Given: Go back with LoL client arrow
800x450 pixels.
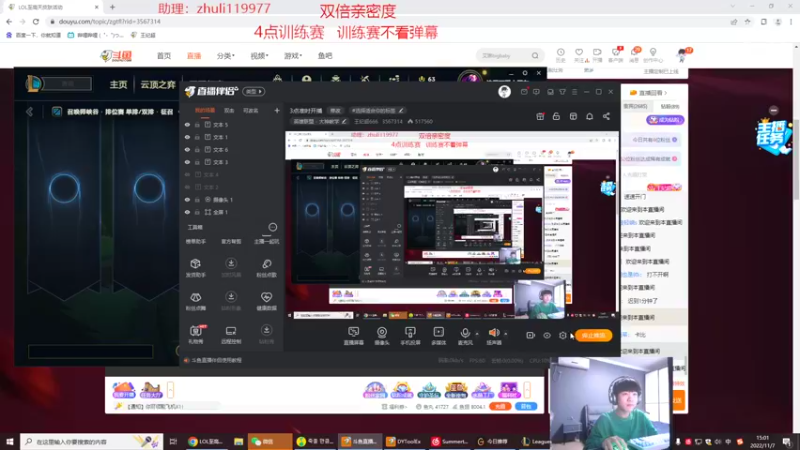Looking at the screenshot, I should pos(30,112).
